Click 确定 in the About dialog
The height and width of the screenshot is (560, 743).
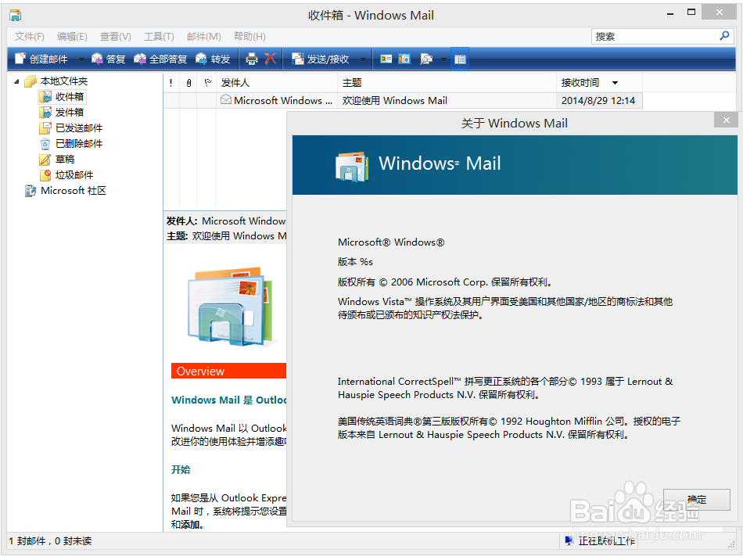[696, 499]
